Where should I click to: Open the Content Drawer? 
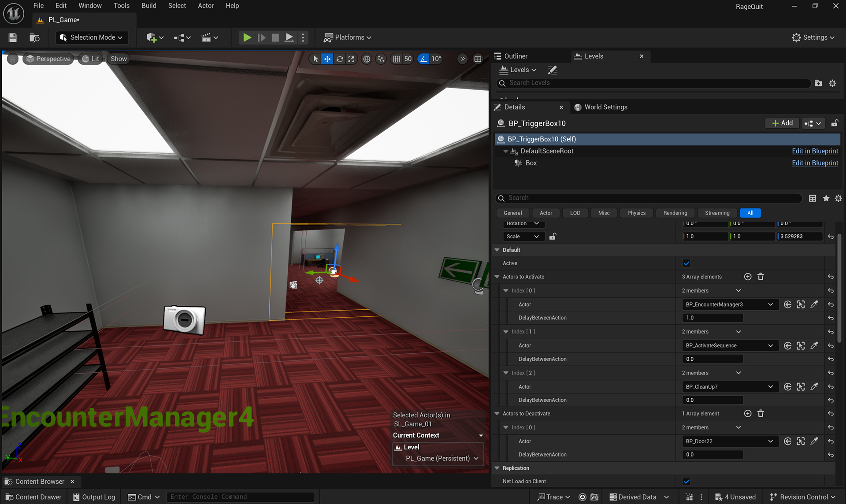coord(33,497)
